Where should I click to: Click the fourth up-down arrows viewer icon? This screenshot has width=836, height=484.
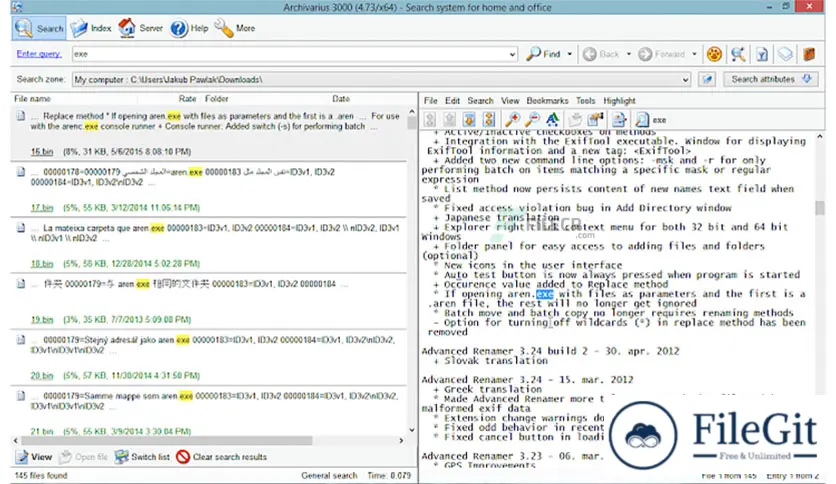[x=489, y=119]
